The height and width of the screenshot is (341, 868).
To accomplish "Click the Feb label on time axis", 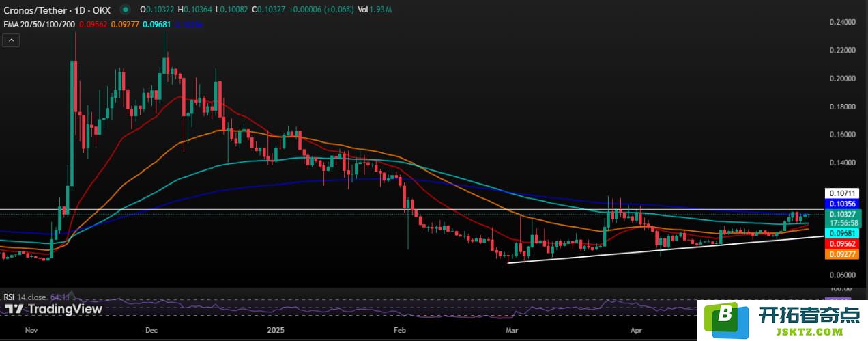I will (401, 329).
